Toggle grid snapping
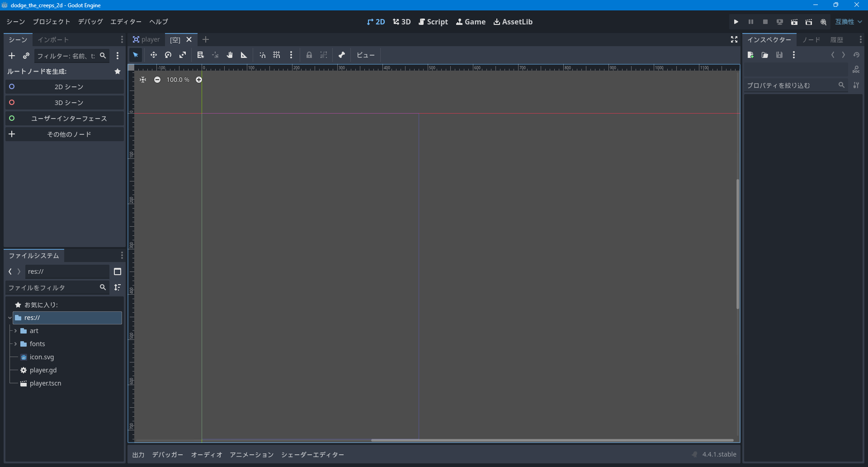Screen dimensions: 868x467 (277, 55)
